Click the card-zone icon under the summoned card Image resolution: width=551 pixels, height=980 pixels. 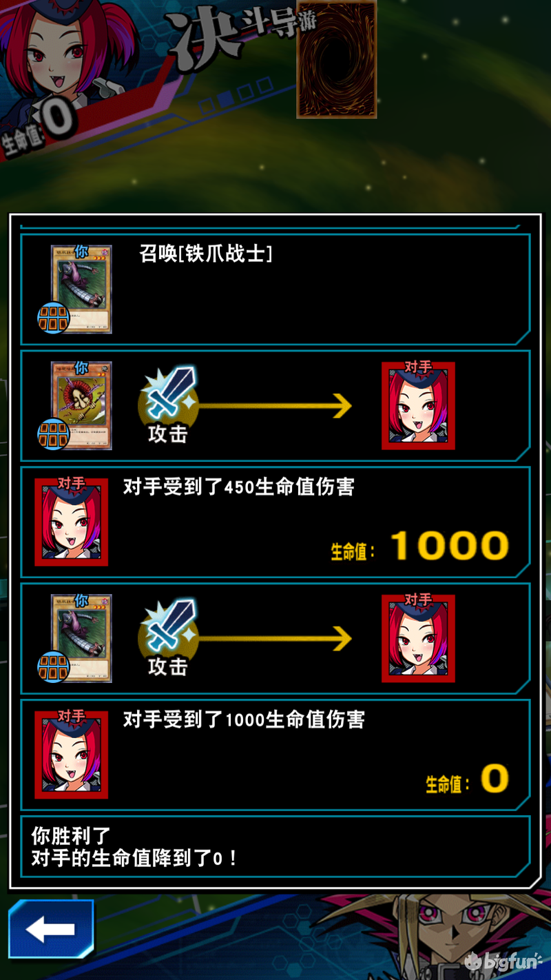(x=53, y=317)
